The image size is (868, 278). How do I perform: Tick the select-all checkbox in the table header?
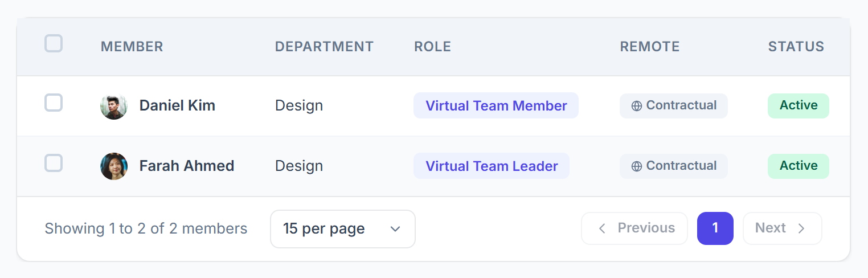pyautogui.click(x=54, y=44)
